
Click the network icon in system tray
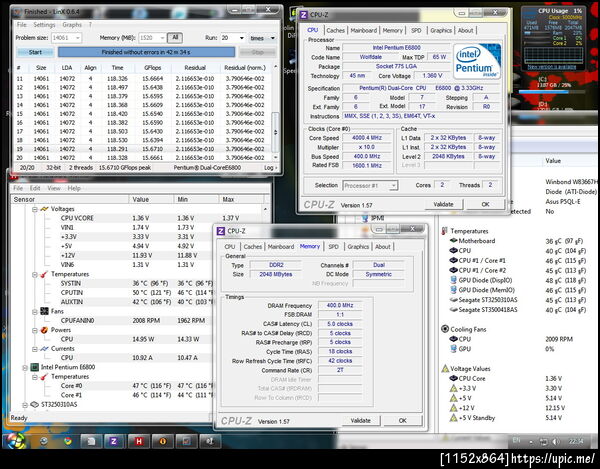(x=543, y=442)
